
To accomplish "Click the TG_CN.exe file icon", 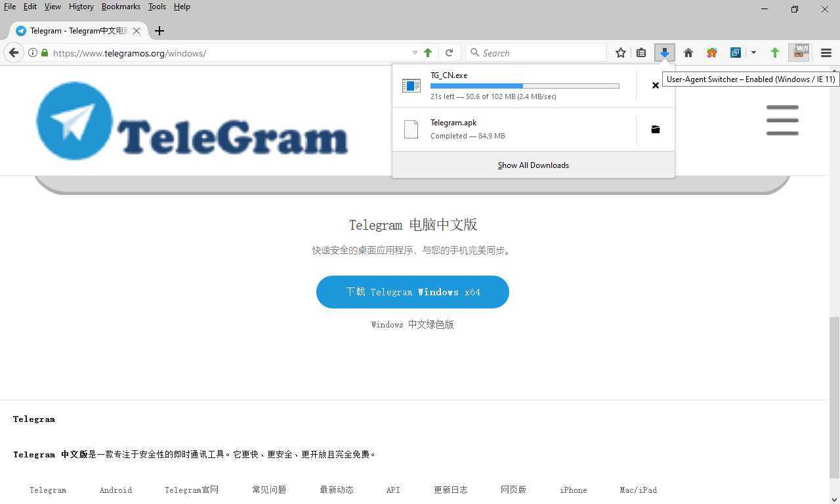I will pyautogui.click(x=411, y=86).
